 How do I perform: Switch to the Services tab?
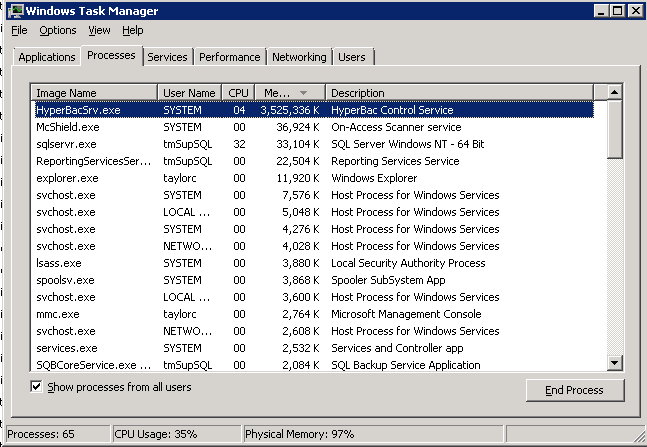pyautogui.click(x=167, y=57)
